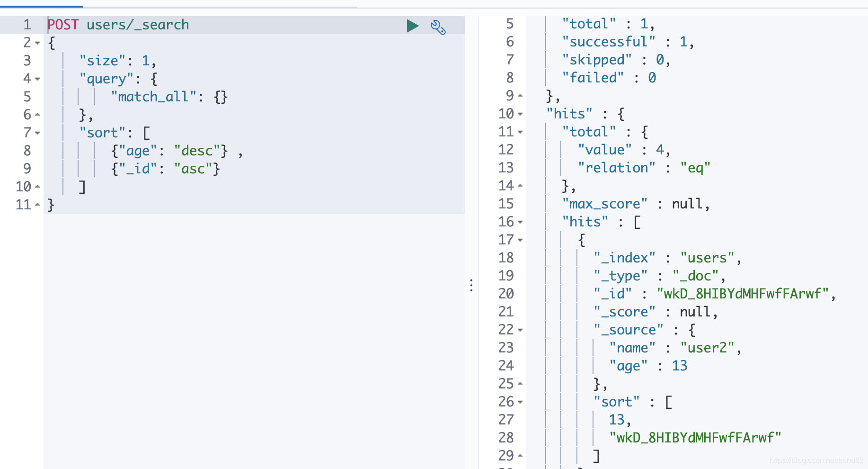This screenshot has width=868, height=469.
Task: Collapse the "query" block at line 4
Action: (x=37, y=79)
